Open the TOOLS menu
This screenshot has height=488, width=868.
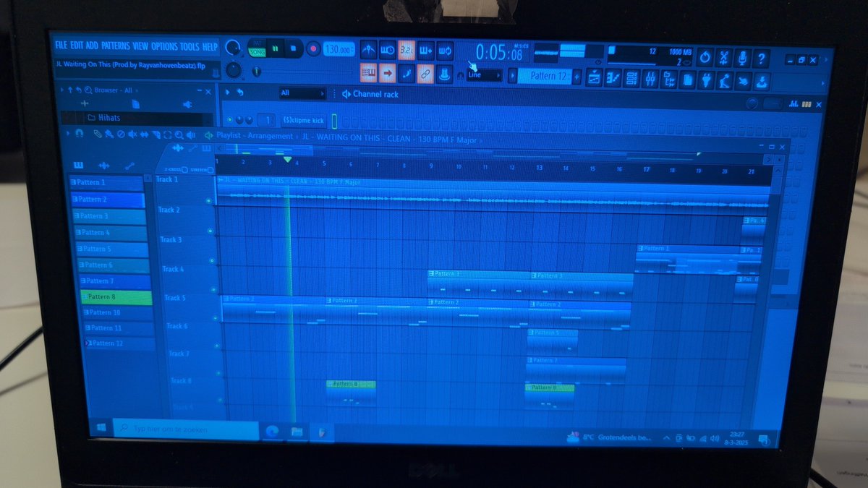coord(190,46)
